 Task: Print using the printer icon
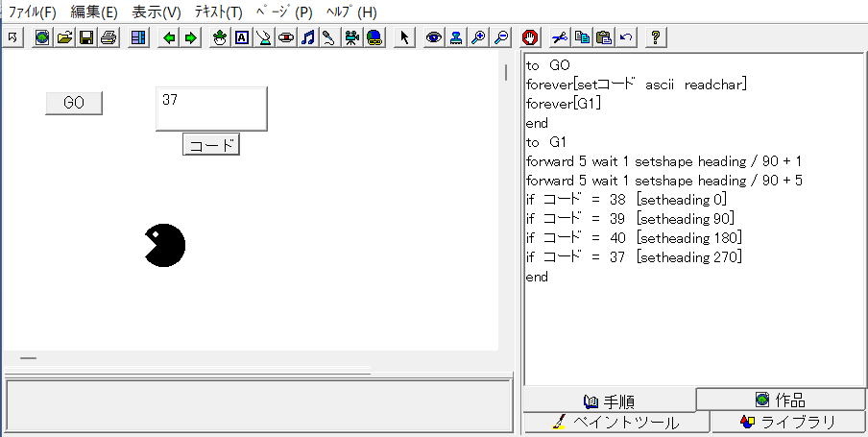tap(108, 37)
